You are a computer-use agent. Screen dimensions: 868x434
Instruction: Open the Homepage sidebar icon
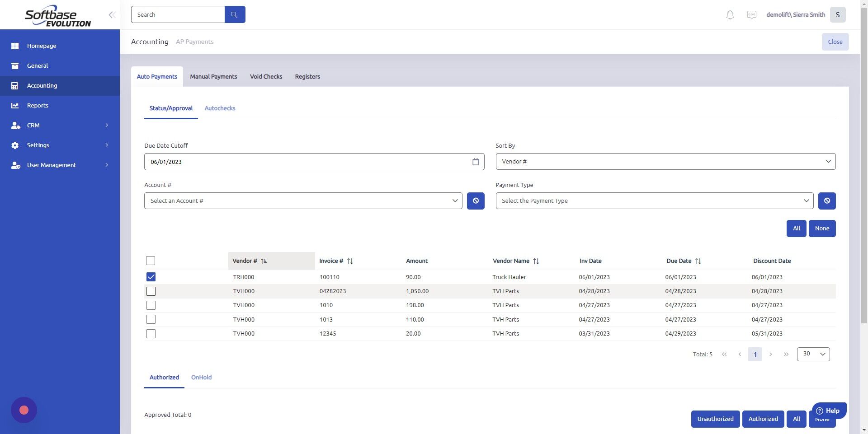(15, 46)
